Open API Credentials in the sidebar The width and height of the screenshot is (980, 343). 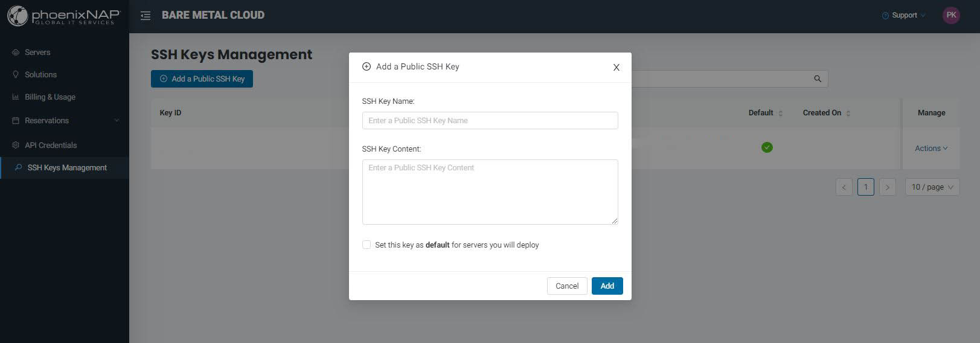[51, 146]
